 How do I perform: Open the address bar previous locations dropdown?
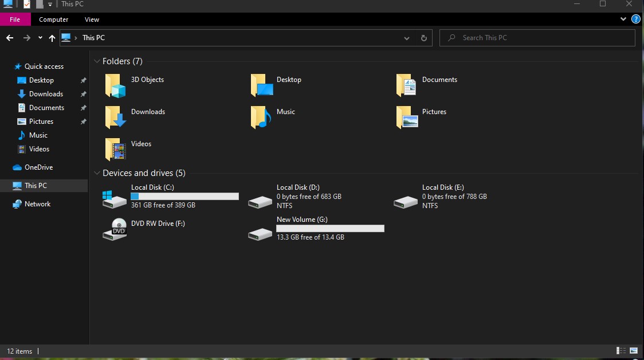point(407,38)
